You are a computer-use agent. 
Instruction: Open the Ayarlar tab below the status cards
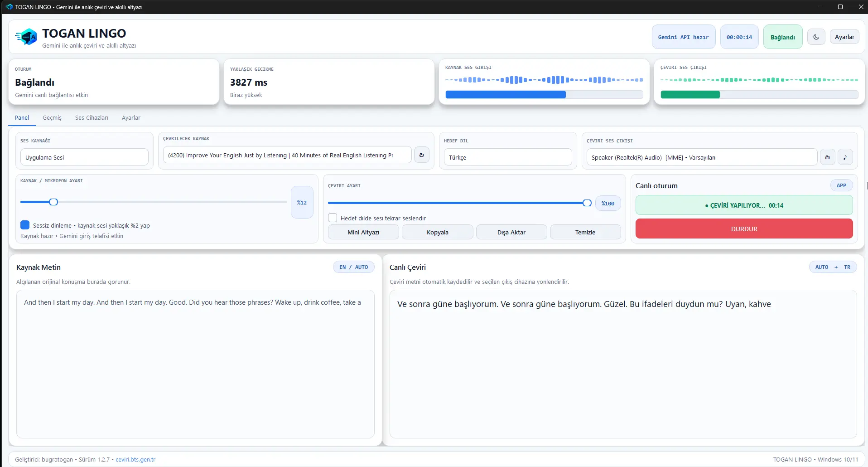[x=131, y=118]
